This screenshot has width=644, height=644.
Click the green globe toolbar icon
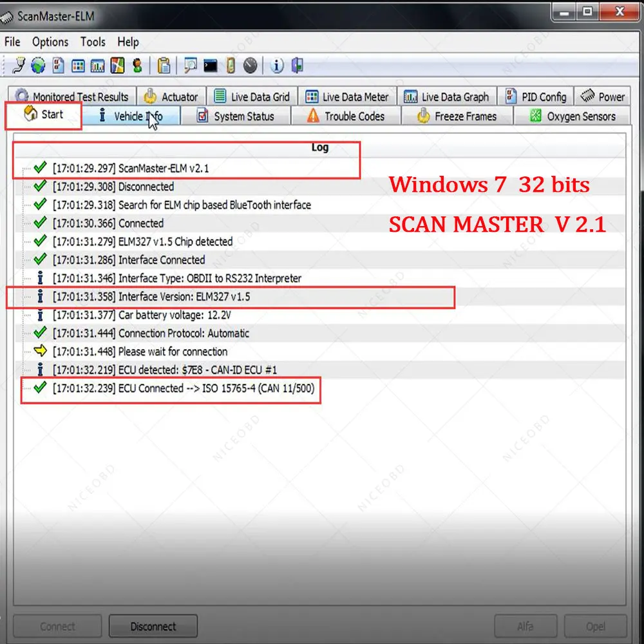point(38,65)
